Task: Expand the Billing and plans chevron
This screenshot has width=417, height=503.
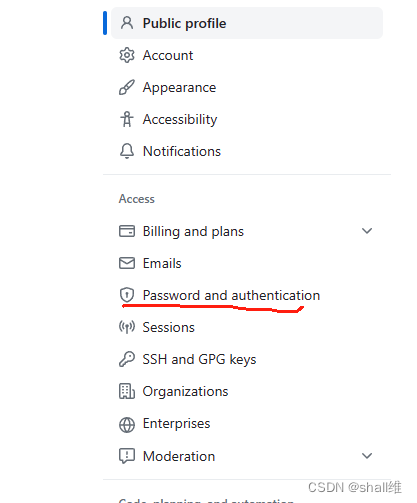Action: pos(367,231)
